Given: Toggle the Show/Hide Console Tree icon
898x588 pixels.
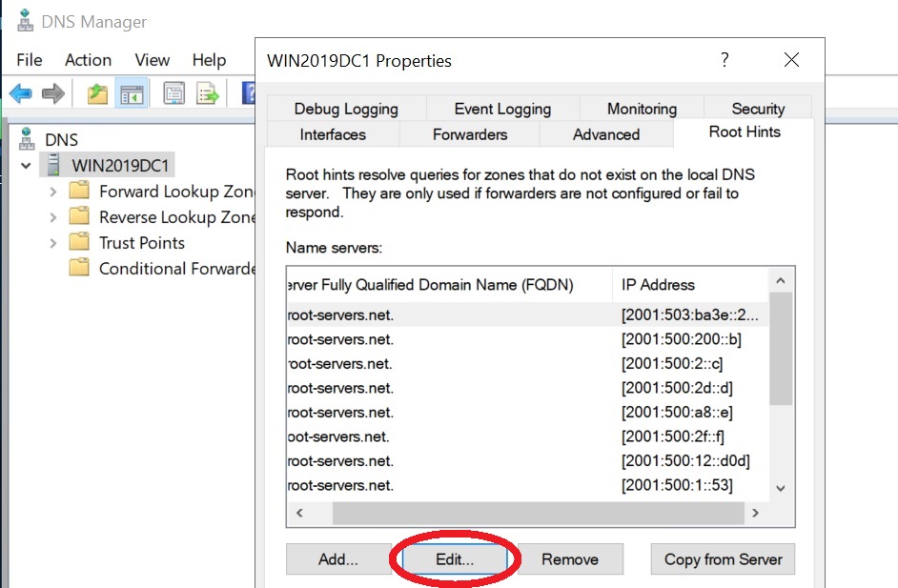Looking at the screenshot, I should click(132, 93).
